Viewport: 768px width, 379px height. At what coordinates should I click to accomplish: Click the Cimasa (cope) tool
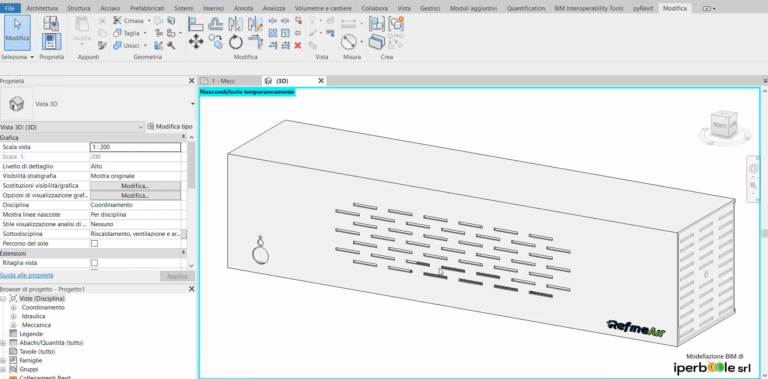tap(128, 21)
